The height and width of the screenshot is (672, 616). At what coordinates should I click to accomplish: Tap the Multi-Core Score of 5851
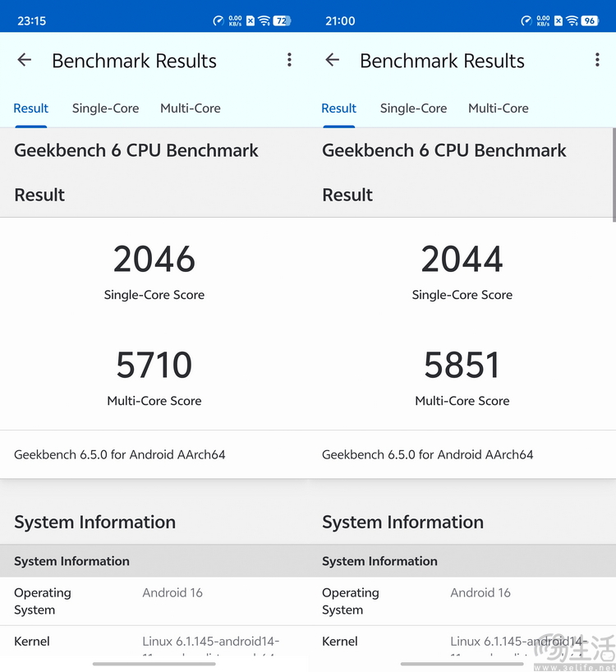coord(462,366)
